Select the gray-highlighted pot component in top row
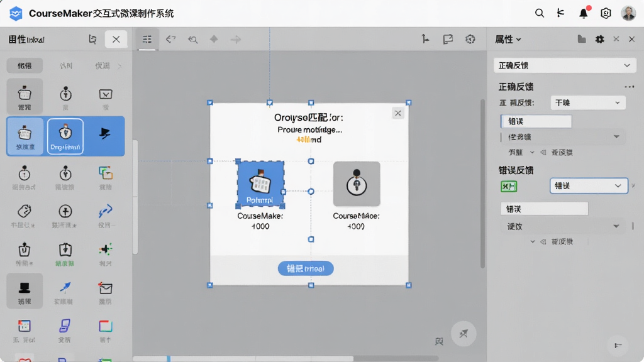Screen dimensions: 644x362 tap(25, 97)
